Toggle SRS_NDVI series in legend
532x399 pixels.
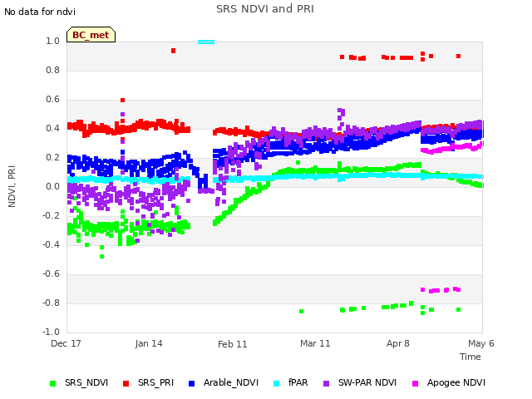(x=79, y=382)
